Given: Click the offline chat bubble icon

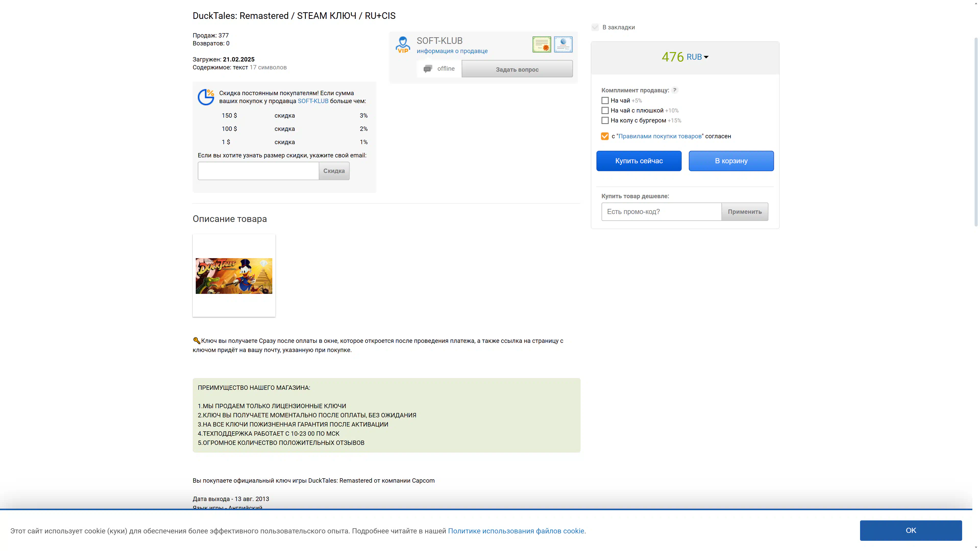Looking at the screenshot, I should click(x=428, y=69).
